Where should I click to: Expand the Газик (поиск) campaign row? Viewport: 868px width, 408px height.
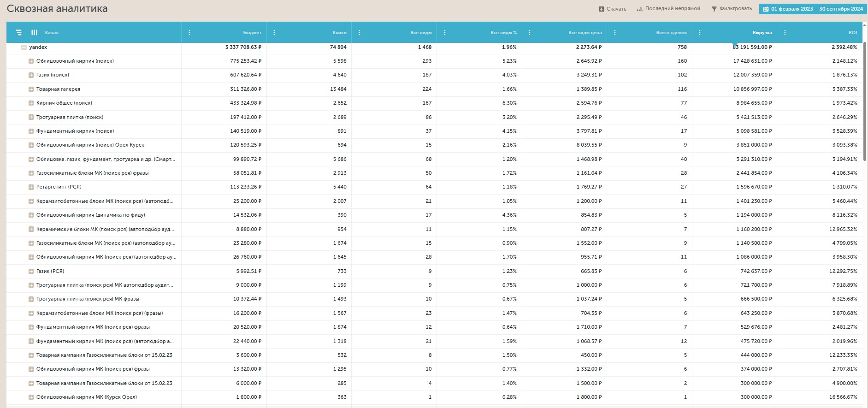[31, 75]
